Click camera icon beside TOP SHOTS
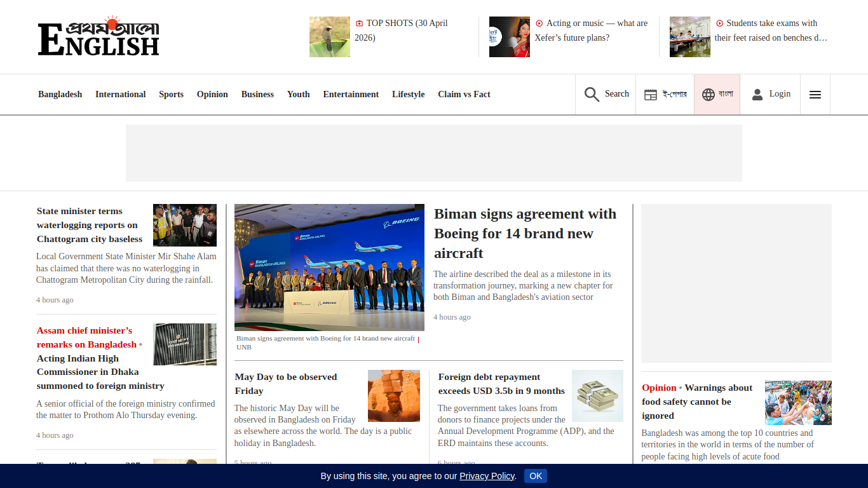 coord(359,24)
